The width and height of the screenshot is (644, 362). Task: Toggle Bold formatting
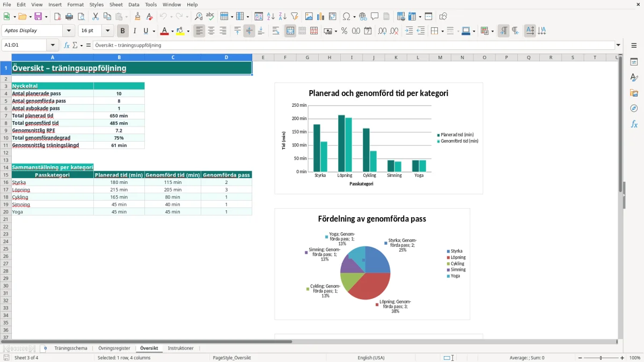(x=123, y=31)
